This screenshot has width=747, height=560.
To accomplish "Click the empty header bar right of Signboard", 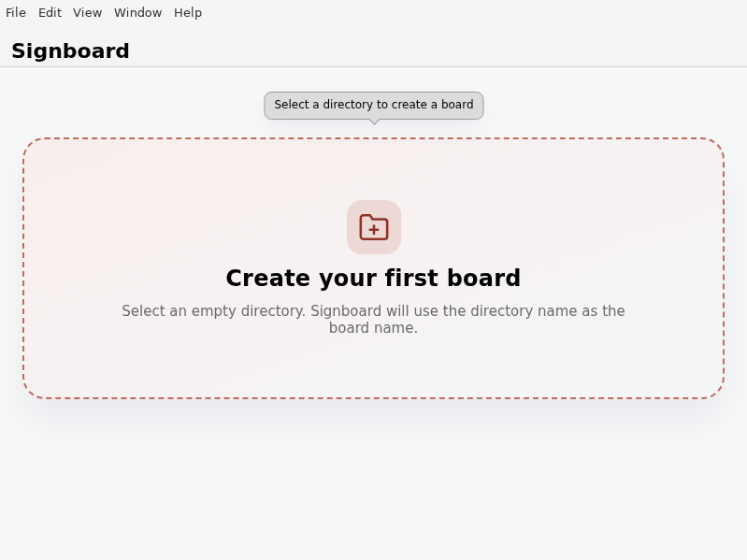I will (x=429, y=50).
